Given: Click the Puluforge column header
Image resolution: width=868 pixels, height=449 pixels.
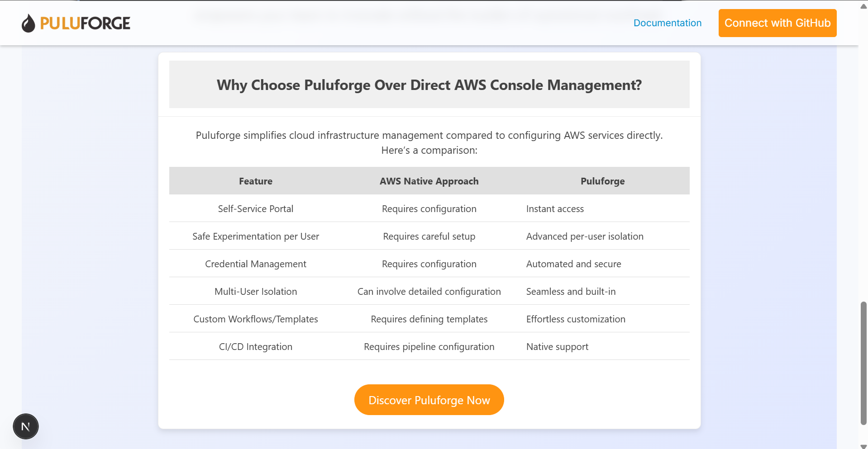Looking at the screenshot, I should pos(602,181).
